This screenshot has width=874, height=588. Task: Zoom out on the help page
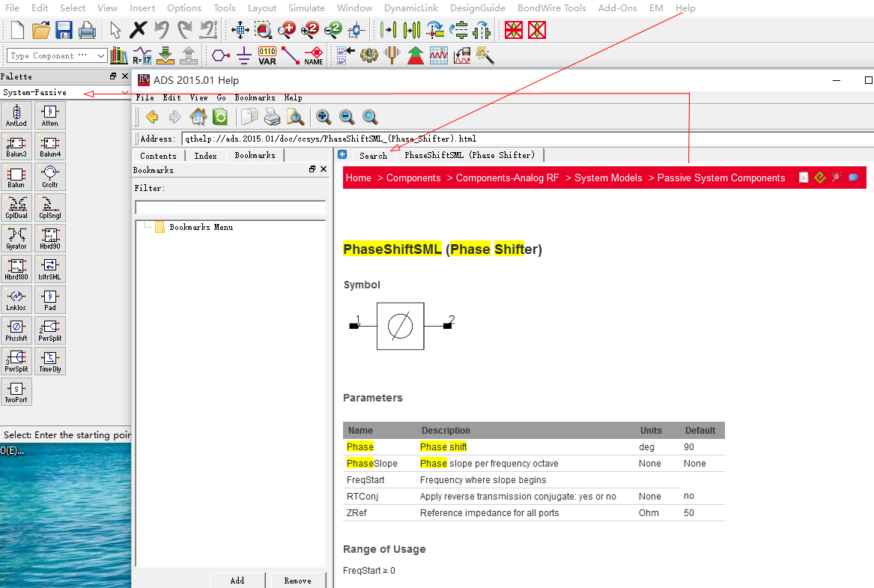347,117
